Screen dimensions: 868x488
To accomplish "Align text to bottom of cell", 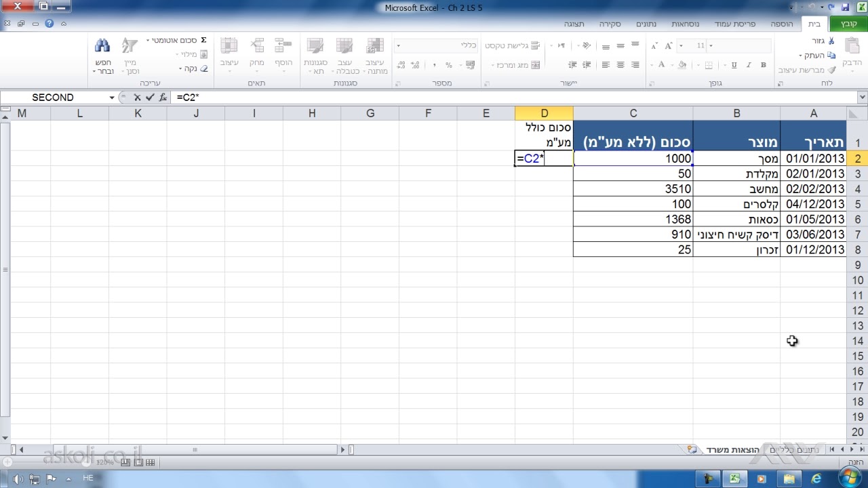I will pos(606,46).
